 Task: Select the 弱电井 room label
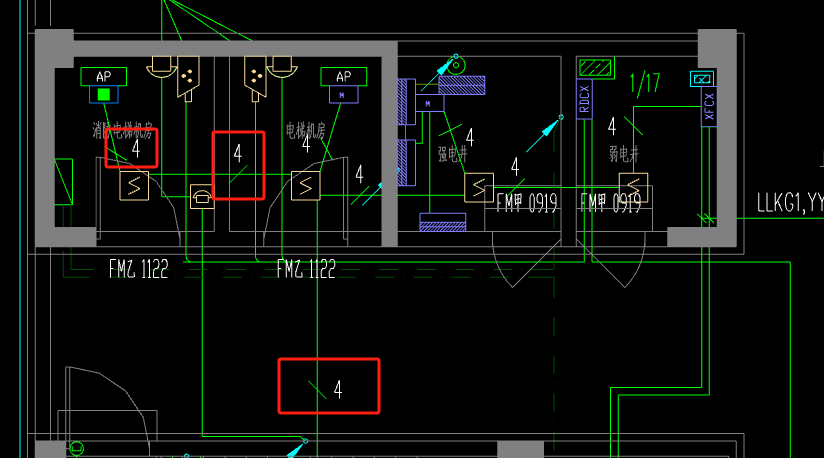point(624,154)
